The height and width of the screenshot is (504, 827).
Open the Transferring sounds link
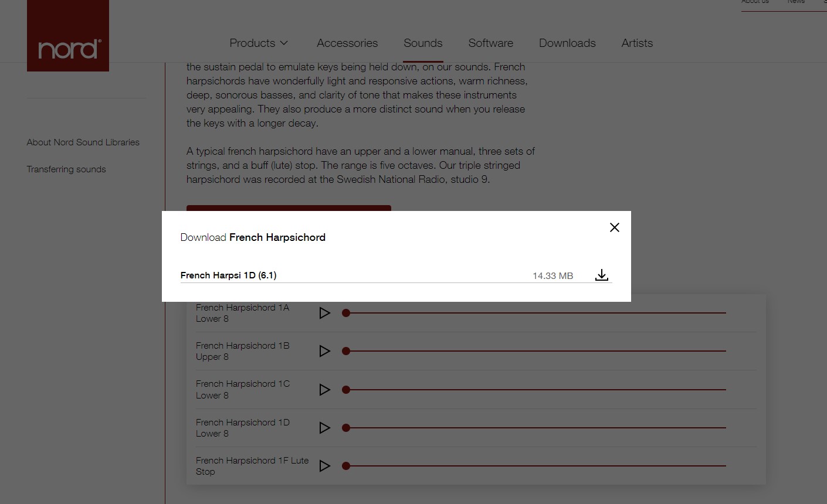coord(66,169)
